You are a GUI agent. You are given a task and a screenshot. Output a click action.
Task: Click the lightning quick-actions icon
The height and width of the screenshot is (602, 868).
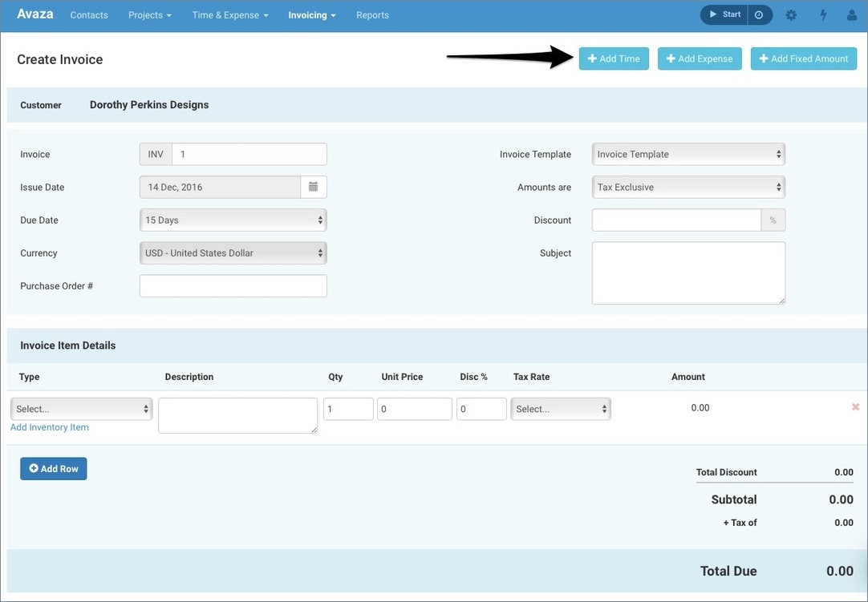pos(823,14)
